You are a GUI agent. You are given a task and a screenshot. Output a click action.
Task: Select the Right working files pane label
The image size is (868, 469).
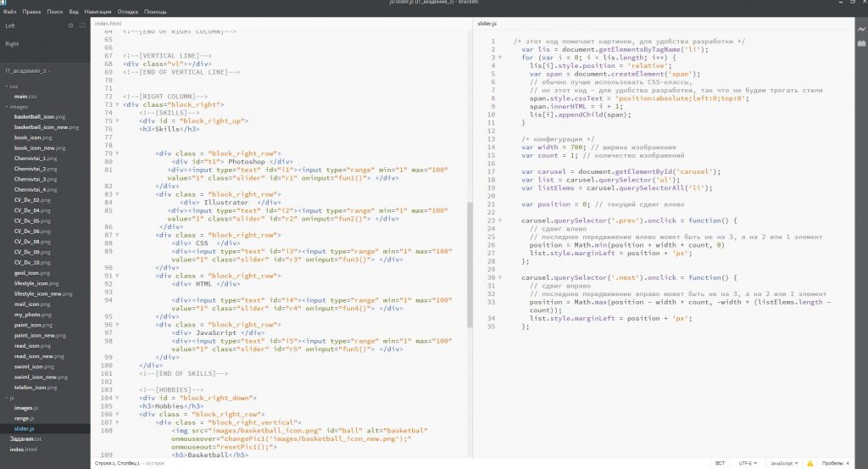click(x=12, y=44)
